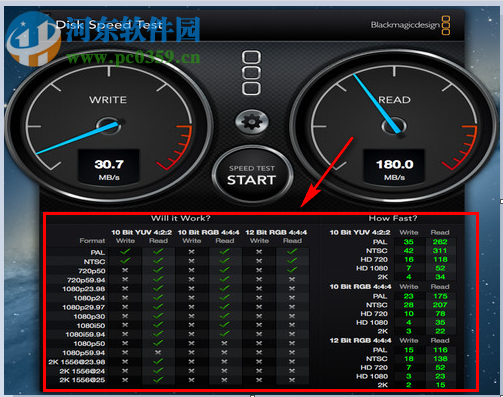Viewport: 503px width, 397px height.
Task: Select the 1080p24 format row
Action: [x=177, y=298]
